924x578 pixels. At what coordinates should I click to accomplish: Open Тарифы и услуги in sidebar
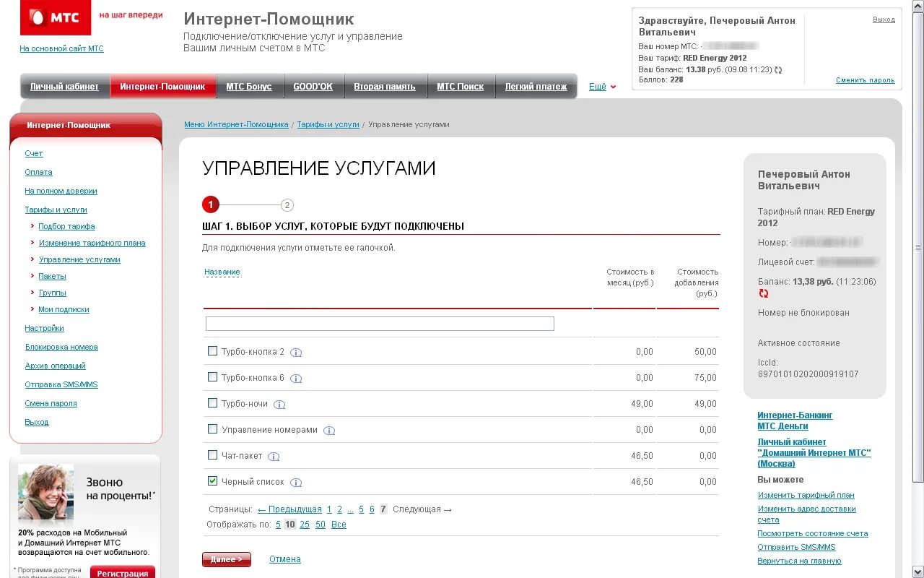pyautogui.click(x=56, y=210)
